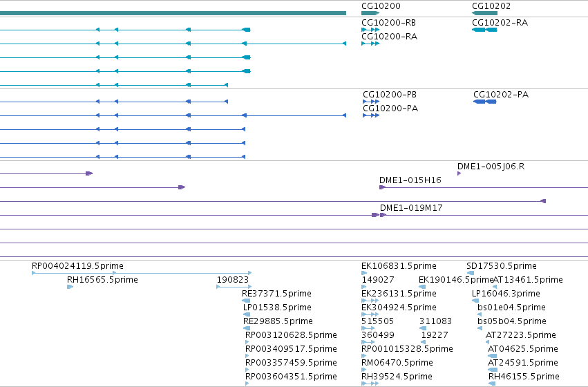Click the feature labeled 149027
This screenshot has width=588, height=387.
coord(378,280)
